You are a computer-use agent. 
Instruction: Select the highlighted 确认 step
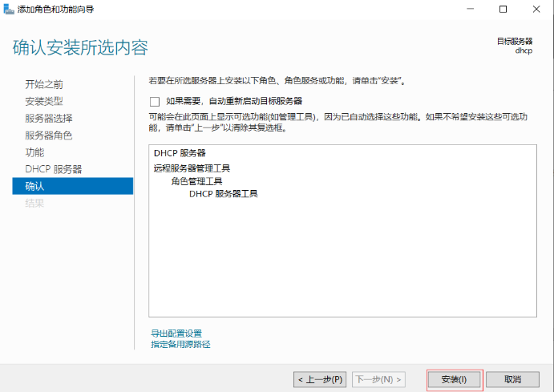pyautogui.click(x=73, y=186)
